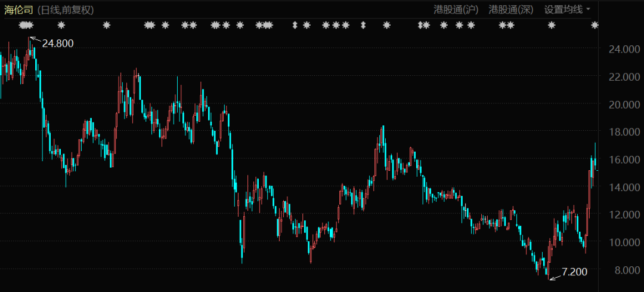644x292 pixels.
Task: Click the first up-down arrow event marker
Action: click(x=294, y=25)
